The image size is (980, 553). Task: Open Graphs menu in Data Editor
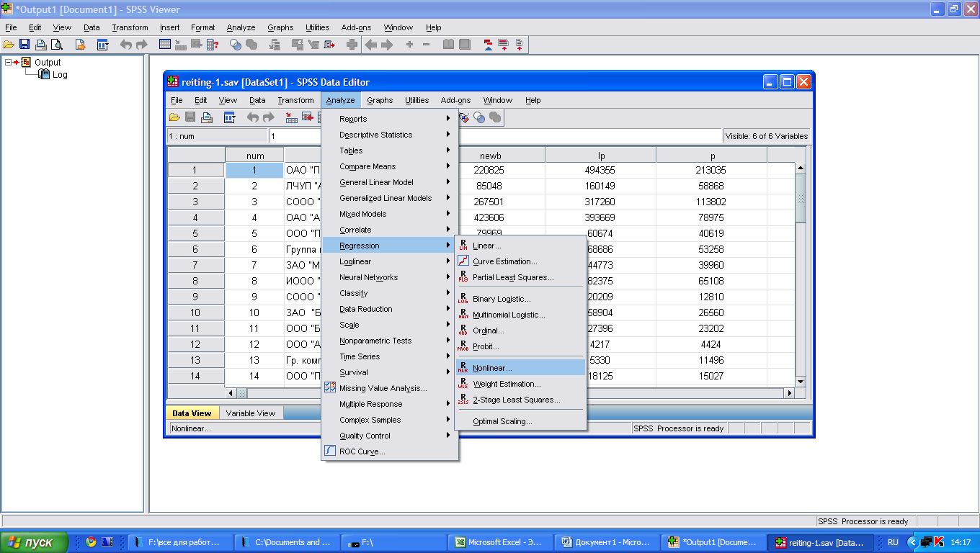coord(380,100)
